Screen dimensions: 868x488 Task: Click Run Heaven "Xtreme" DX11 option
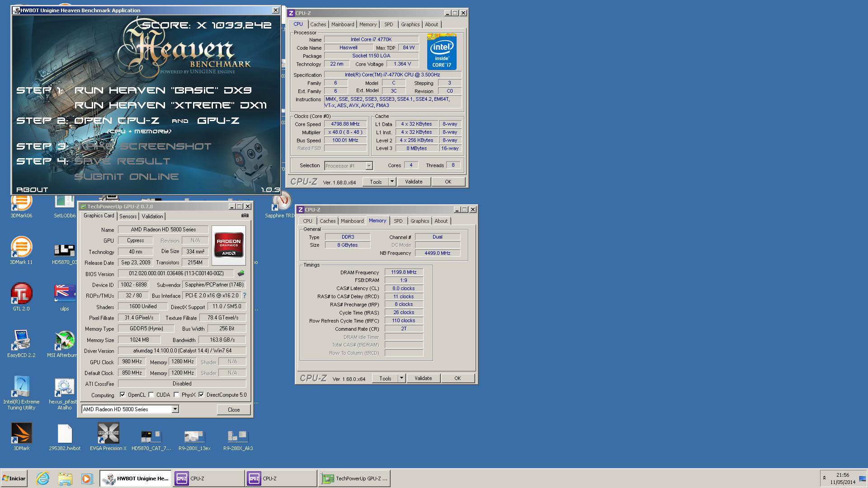point(170,105)
